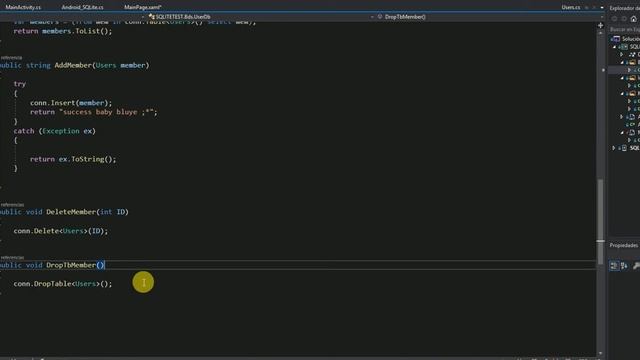Focus the Solution Explorer search box
Viewport: 640px width, 360px height.
point(624,29)
